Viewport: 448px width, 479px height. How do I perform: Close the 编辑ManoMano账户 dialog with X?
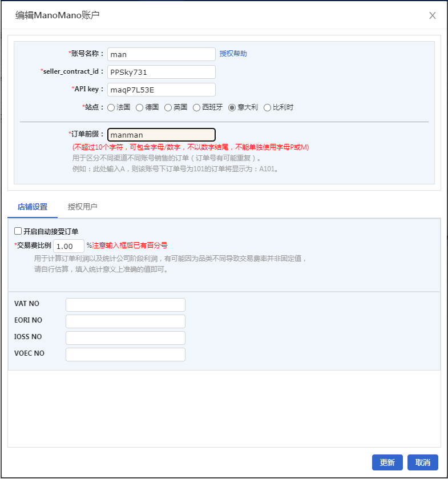(x=432, y=15)
